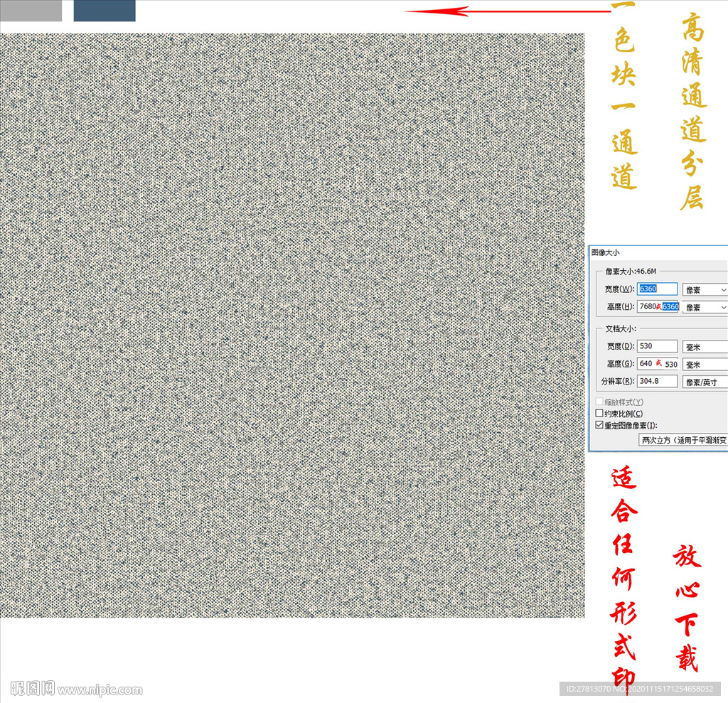The width and height of the screenshot is (728, 703).
Task: Click the 图像大小 dialog title
Action: 606,252
